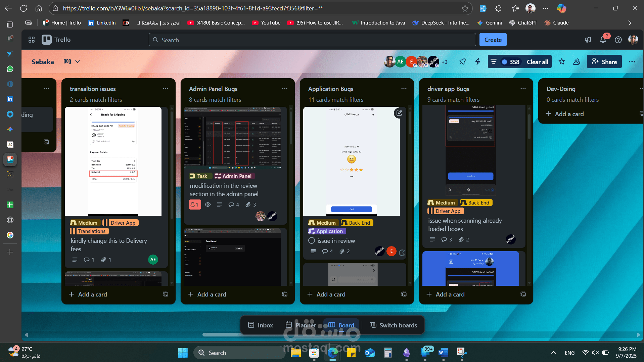Viewport: 644px width, 362px height.
Task: Open the automation lightning bolt icon
Action: point(478,61)
